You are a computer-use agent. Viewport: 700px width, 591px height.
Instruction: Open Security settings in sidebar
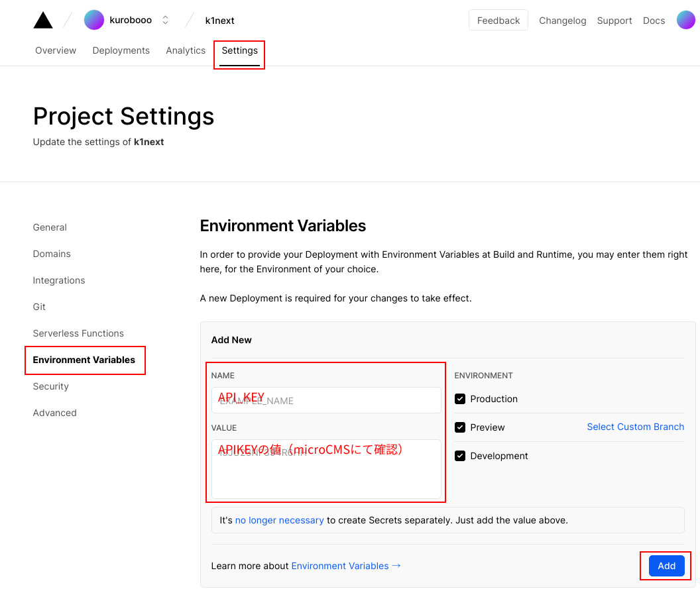coord(51,386)
